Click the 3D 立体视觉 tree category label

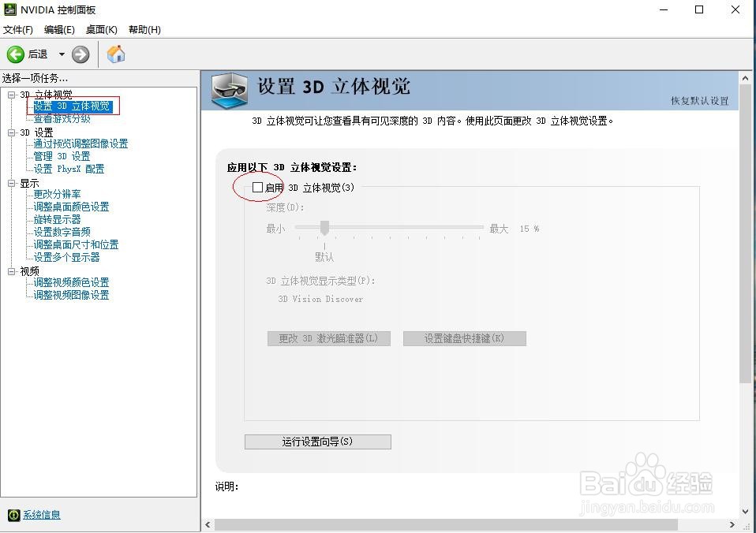(x=47, y=95)
